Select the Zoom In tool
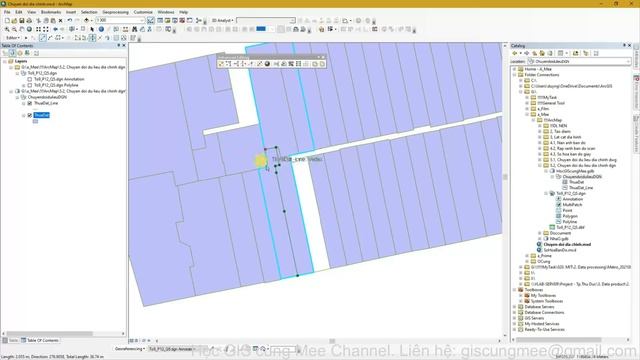Screen dimensions: 640x360 (x=7, y=29)
